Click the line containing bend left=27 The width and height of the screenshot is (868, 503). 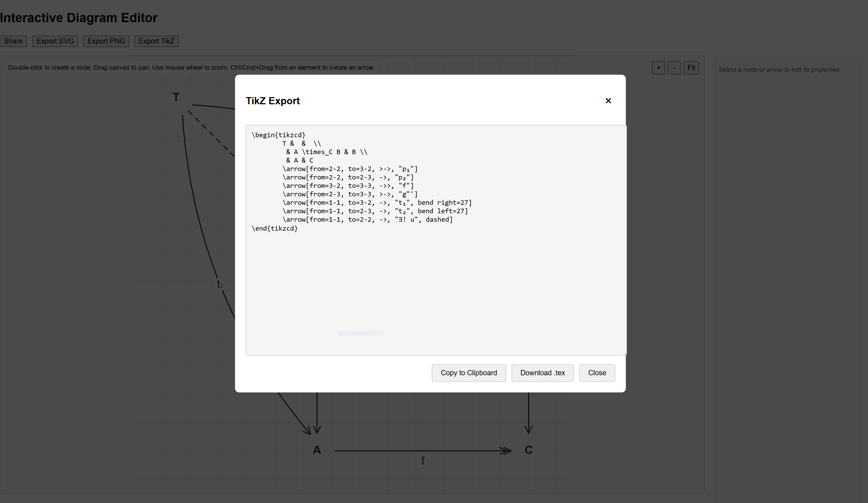click(375, 211)
